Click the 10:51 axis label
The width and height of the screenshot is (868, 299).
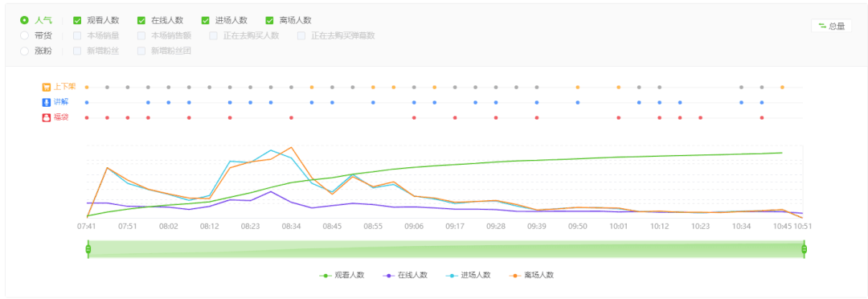(803, 226)
